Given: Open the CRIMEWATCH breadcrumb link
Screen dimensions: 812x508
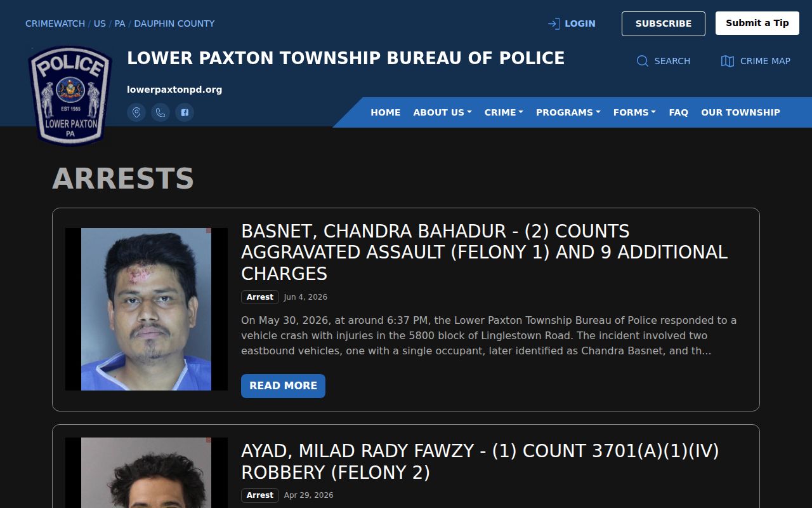Looking at the screenshot, I should 55,23.
